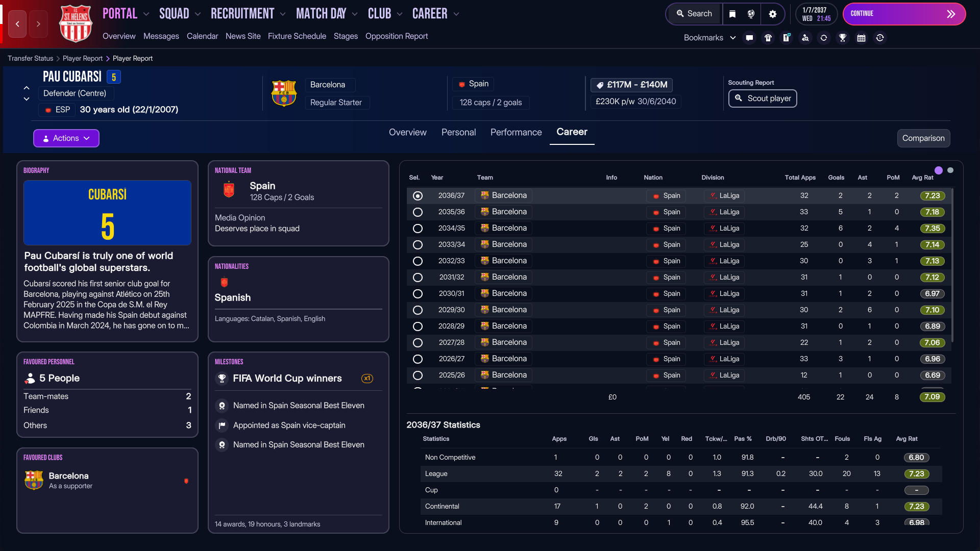Screen dimensions: 980x551
Task: Click the speech bubble messages shortcut icon
Action: coord(749,38)
